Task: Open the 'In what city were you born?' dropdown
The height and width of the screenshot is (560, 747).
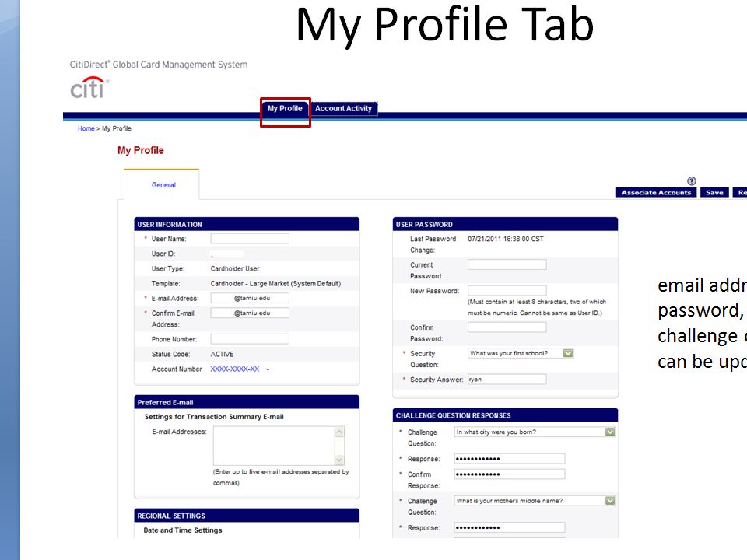Action: tap(535, 432)
